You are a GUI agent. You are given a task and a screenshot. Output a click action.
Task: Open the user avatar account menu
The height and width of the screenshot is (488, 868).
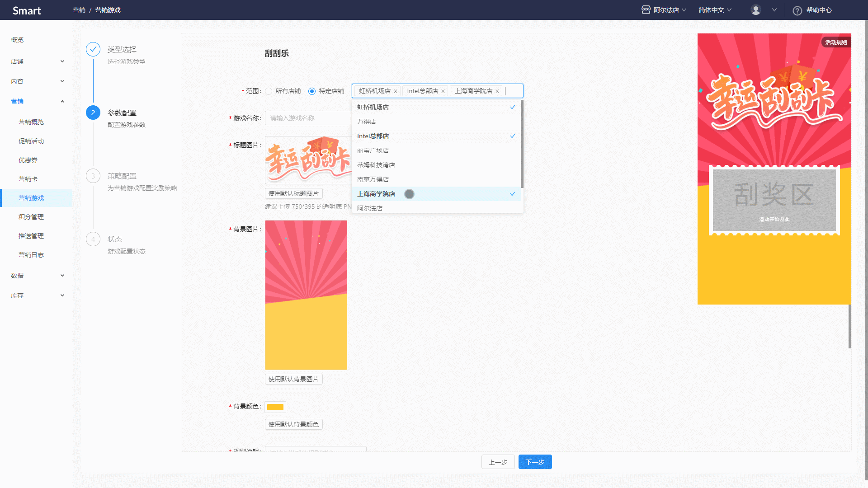point(756,10)
